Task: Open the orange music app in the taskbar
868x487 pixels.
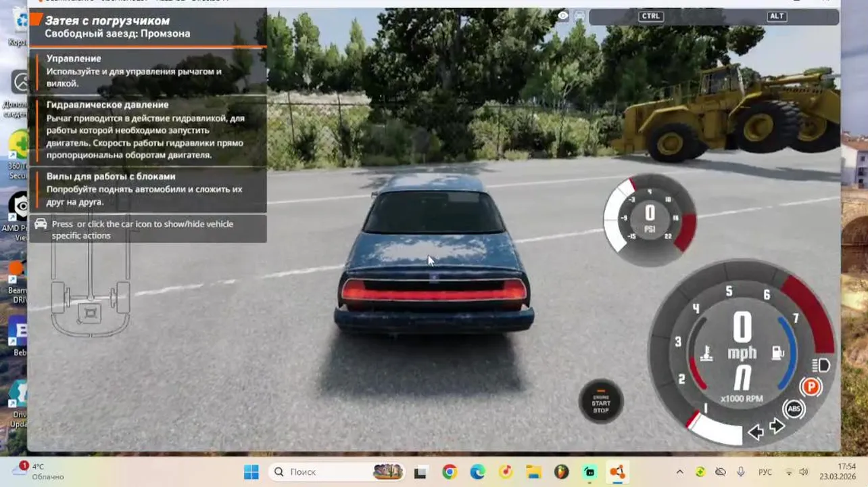Action: pos(506,472)
